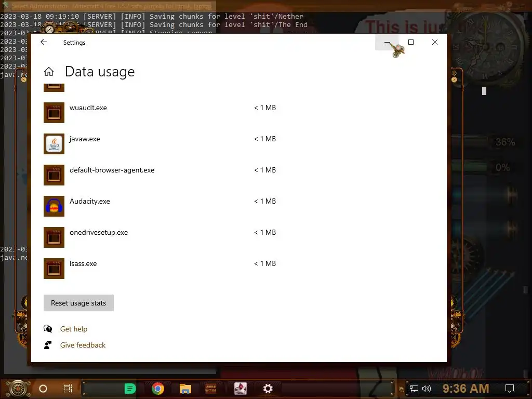Switch to the command prompt taskbar icon
Image resolution: width=532 pixels, height=399 pixels.
point(211,389)
